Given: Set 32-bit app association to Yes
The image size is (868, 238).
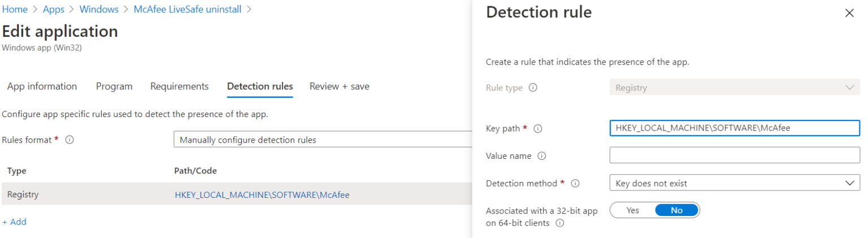Looking at the screenshot, I should pyautogui.click(x=632, y=210).
